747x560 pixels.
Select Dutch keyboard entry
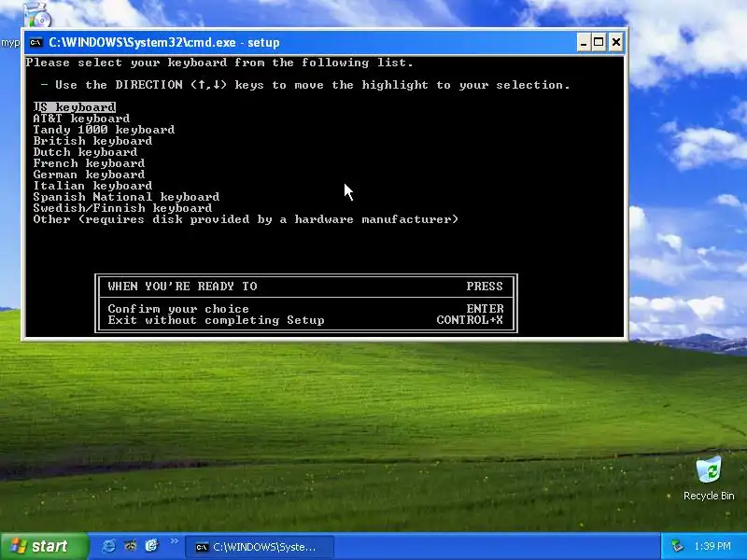tap(85, 152)
